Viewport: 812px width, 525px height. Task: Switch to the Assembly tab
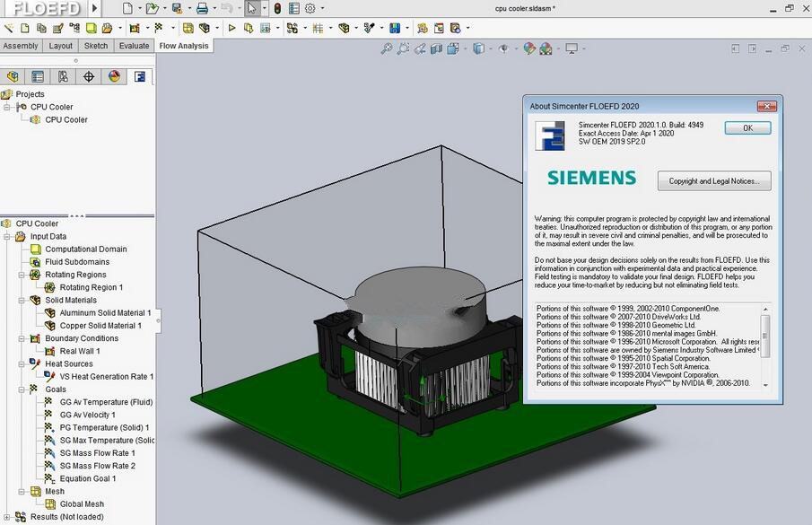(21, 46)
